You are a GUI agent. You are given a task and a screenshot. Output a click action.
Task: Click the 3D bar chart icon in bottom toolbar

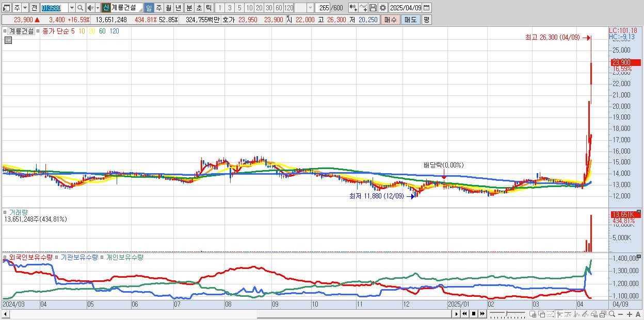(x=594, y=314)
